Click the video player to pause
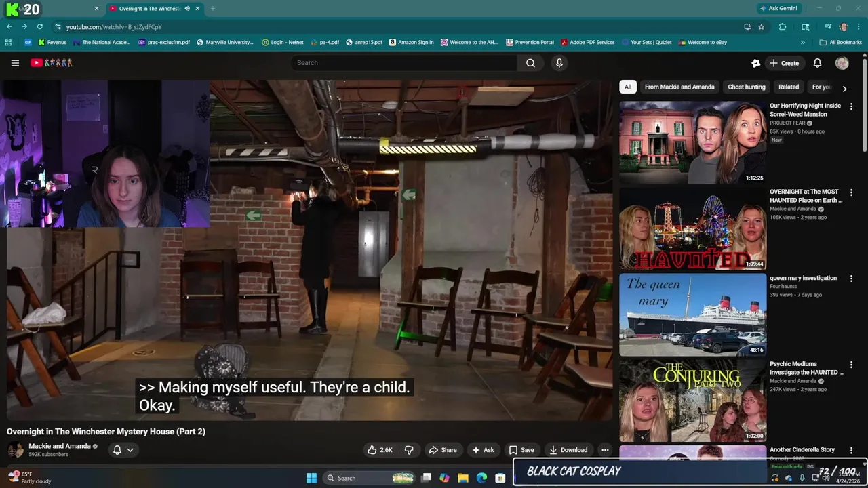 (x=309, y=250)
